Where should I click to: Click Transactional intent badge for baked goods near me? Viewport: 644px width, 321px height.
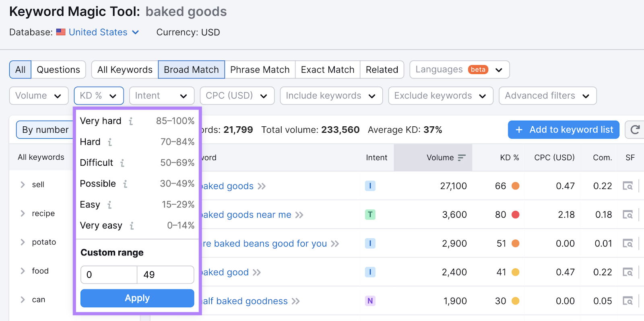(x=370, y=214)
